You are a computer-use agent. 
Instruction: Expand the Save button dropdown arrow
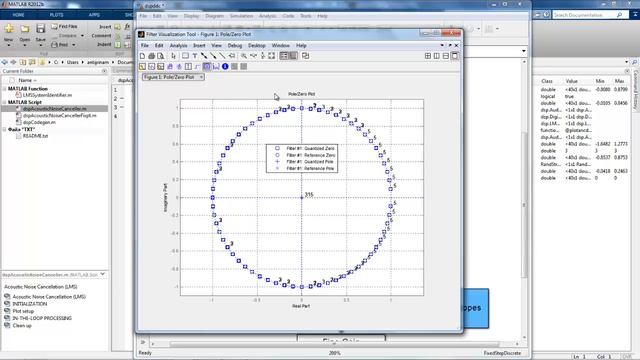tap(40, 45)
